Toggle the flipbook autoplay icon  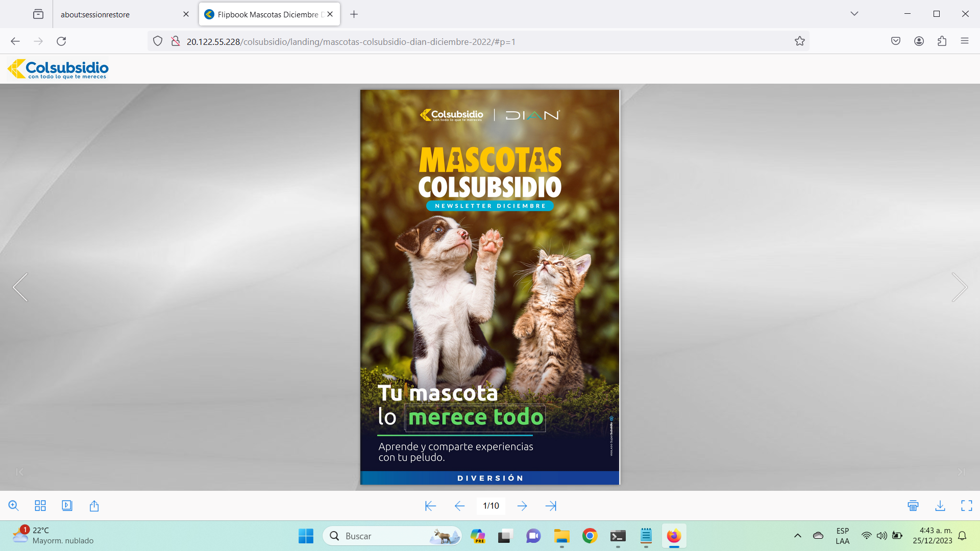point(67,506)
